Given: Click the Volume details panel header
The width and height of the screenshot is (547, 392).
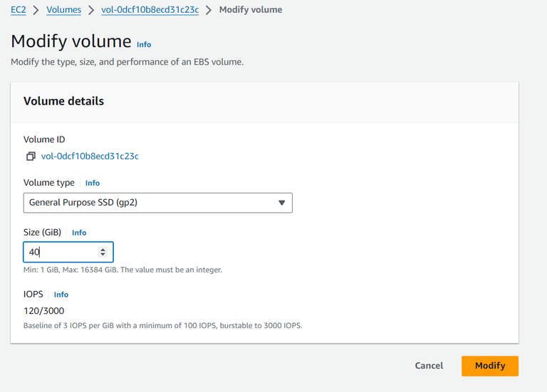Looking at the screenshot, I should click(64, 101).
